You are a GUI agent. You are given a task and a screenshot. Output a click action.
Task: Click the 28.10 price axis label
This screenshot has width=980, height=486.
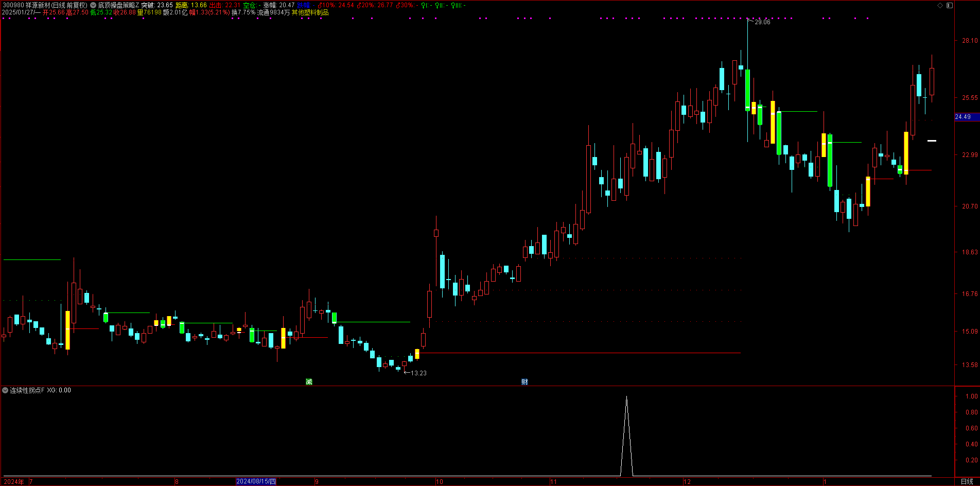click(970, 41)
